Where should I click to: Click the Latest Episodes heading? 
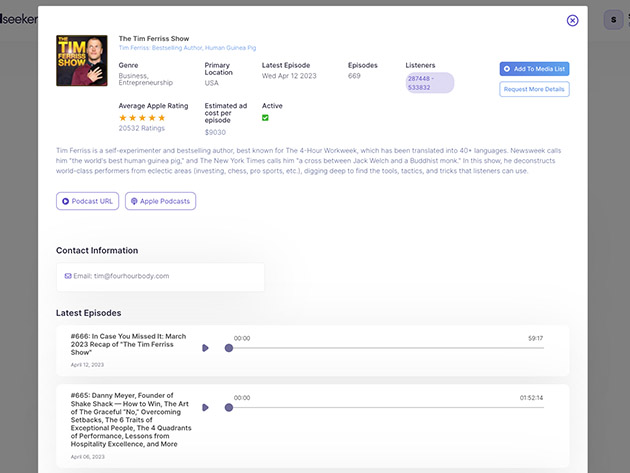88,313
